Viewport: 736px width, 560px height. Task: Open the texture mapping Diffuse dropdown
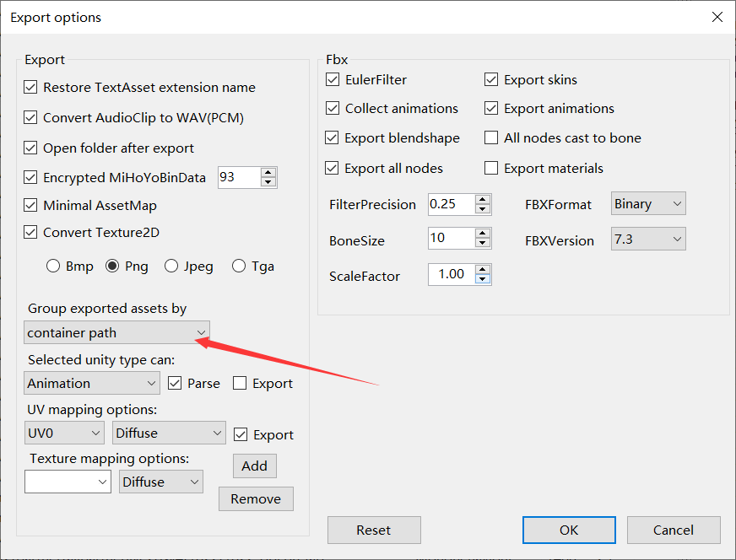click(x=161, y=482)
